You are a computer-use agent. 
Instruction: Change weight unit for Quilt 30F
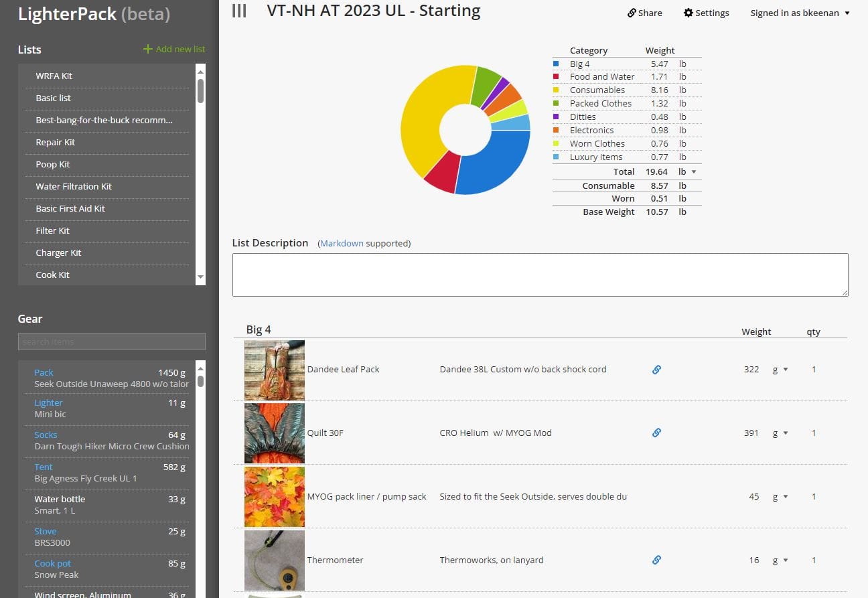[x=780, y=433]
